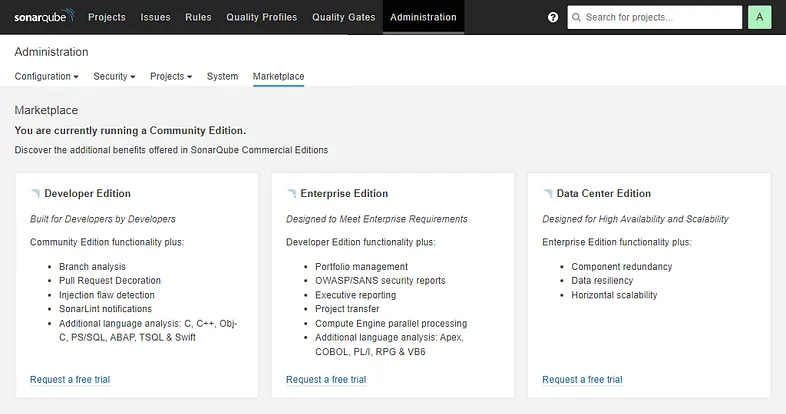This screenshot has height=414, width=786.
Task: Click the Developer Edition logo icon
Action: pos(36,193)
